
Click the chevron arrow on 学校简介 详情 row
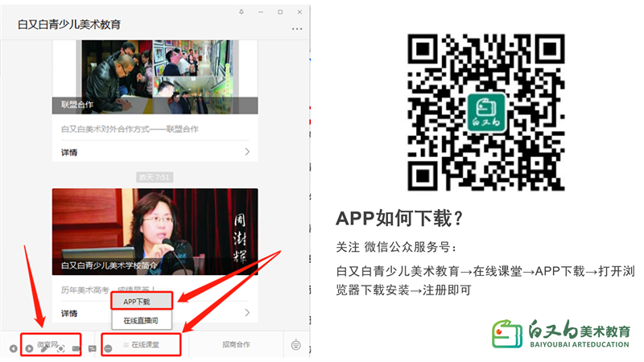(x=247, y=313)
